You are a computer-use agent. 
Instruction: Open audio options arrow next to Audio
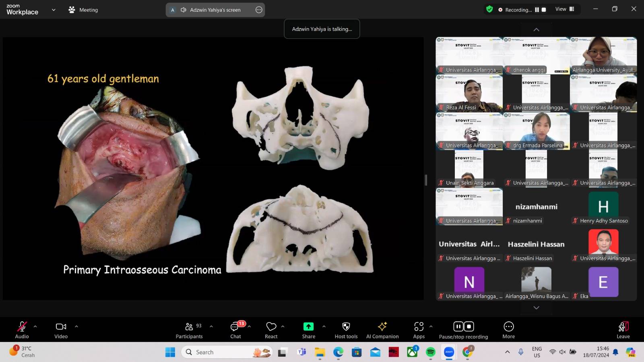point(35,327)
